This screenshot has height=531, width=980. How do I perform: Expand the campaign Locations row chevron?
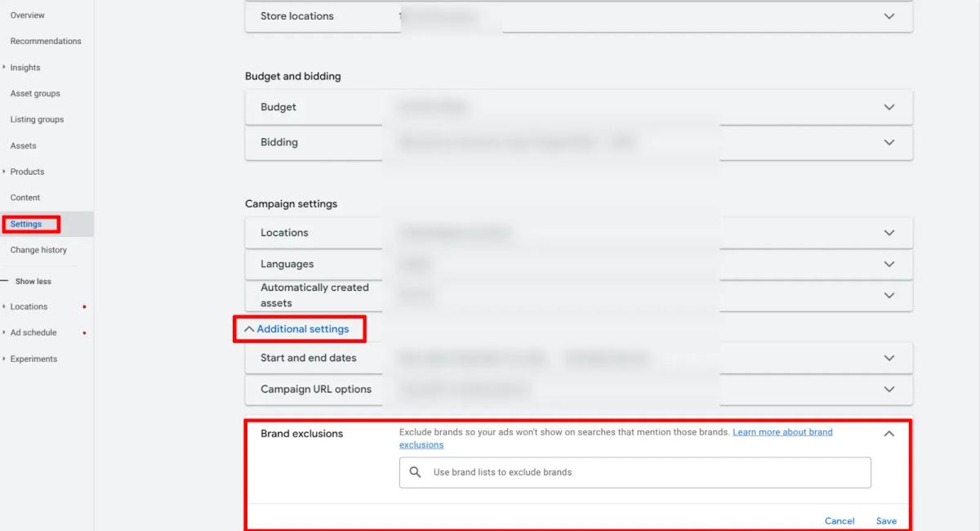pyautogui.click(x=889, y=233)
